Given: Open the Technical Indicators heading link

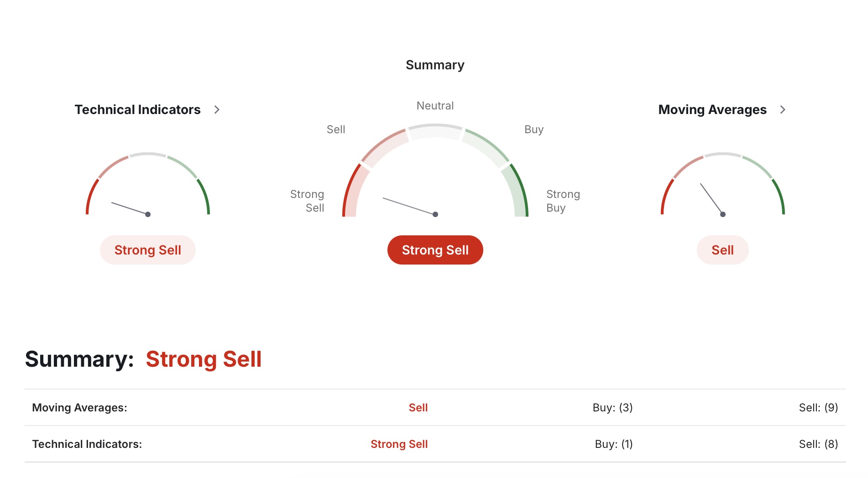Looking at the screenshot, I should click(137, 109).
